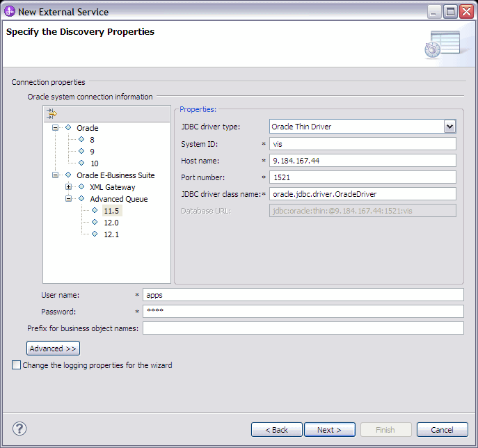Click the User name field
The height and width of the screenshot is (448, 478).
pos(303,295)
